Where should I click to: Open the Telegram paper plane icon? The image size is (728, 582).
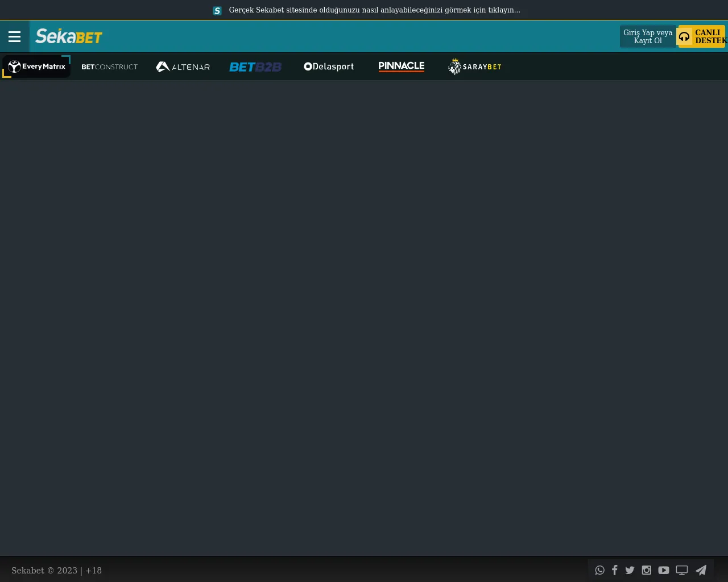click(x=701, y=570)
